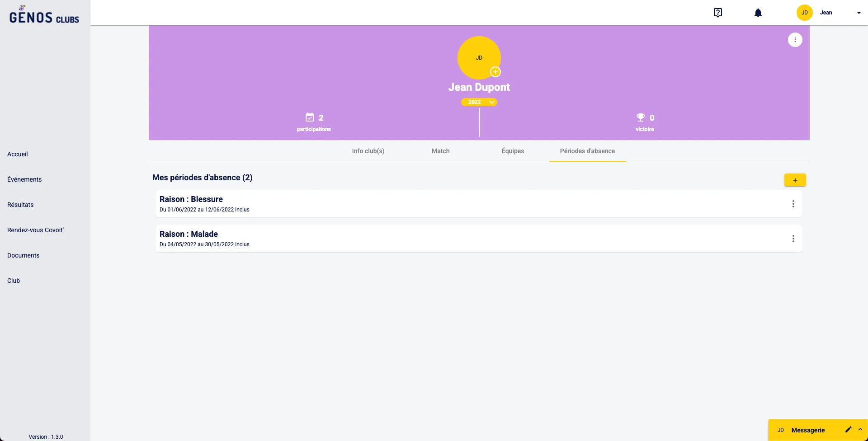Open profile banner three-dot menu
868x441 pixels.
click(x=795, y=40)
